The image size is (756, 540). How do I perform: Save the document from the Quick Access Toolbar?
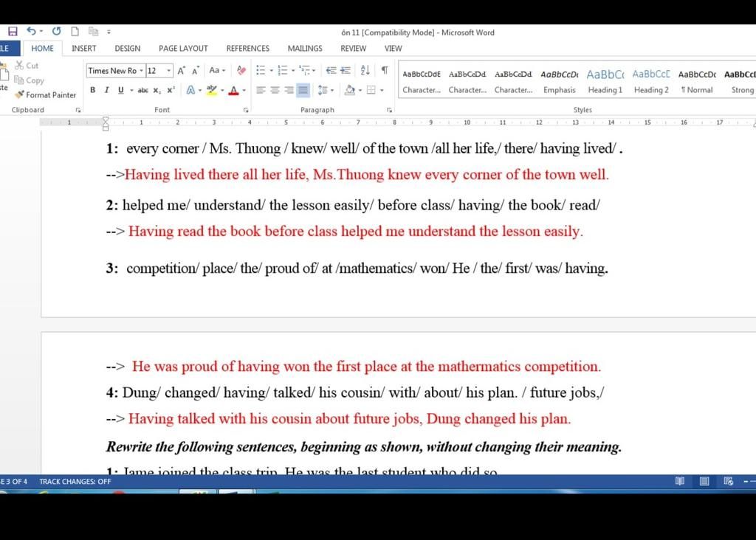point(13,32)
